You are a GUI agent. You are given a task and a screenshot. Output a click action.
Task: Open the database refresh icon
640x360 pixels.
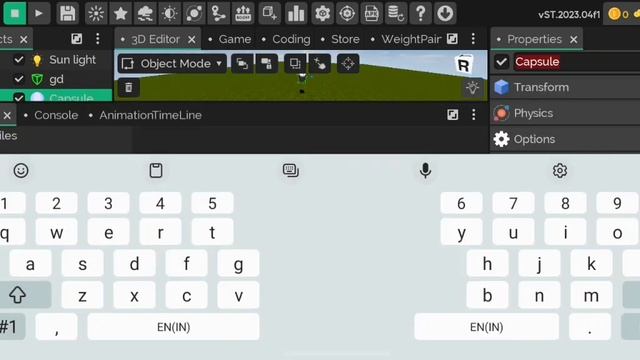[396, 13]
